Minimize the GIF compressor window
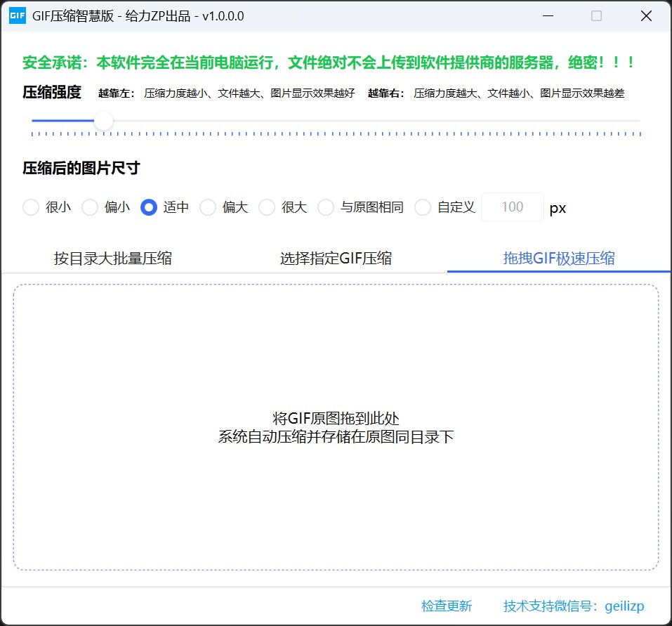Viewport: 672px width, 626px height. coord(546,16)
